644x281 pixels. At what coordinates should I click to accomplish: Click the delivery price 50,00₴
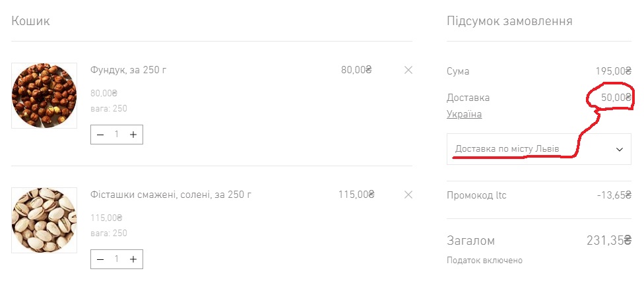(x=616, y=98)
